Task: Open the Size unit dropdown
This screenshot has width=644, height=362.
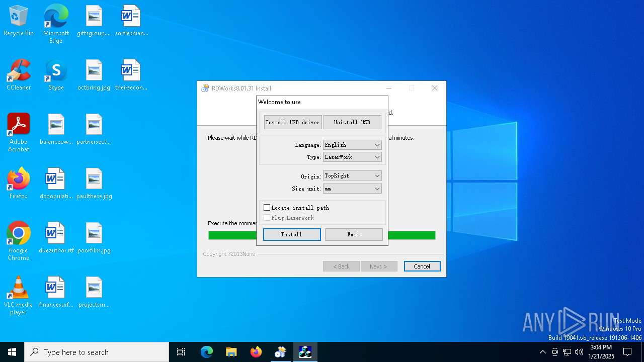Action: [x=352, y=189]
